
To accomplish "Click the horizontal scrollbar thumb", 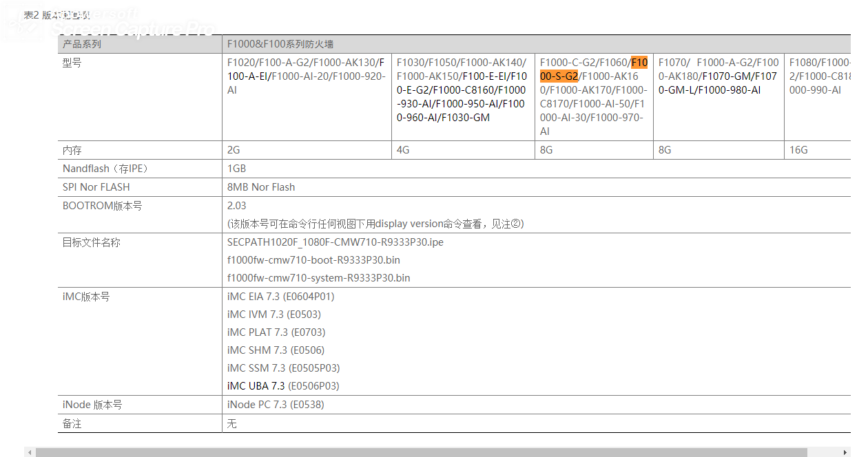I will pos(421,452).
